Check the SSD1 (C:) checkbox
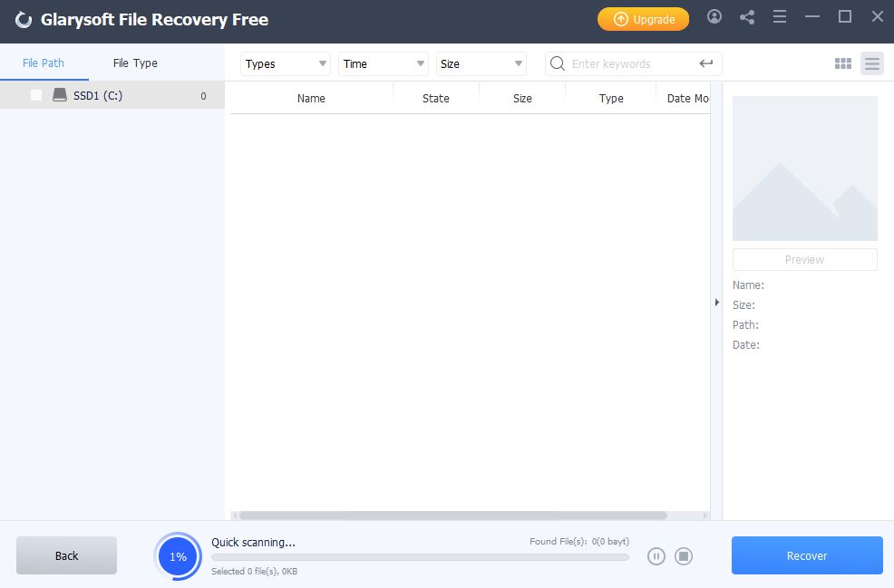 click(x=36, y=95)
